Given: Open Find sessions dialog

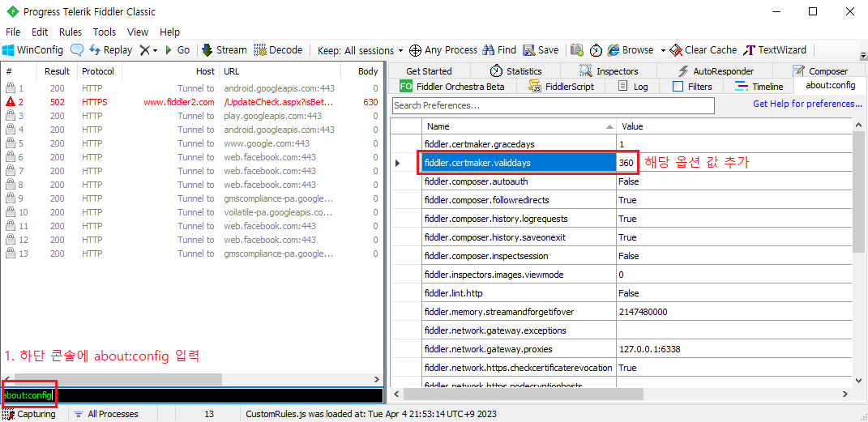Looking at the screenshot, I should (499, 49).
